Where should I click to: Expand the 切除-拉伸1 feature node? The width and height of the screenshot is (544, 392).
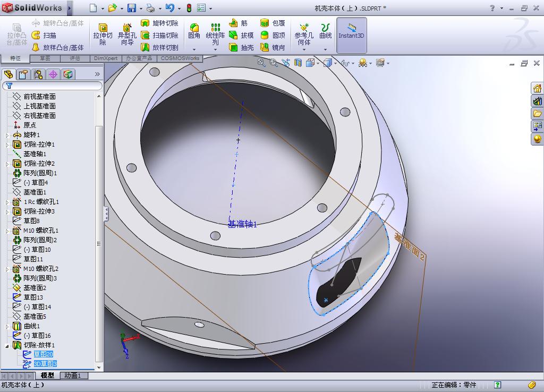pos(7,144)
